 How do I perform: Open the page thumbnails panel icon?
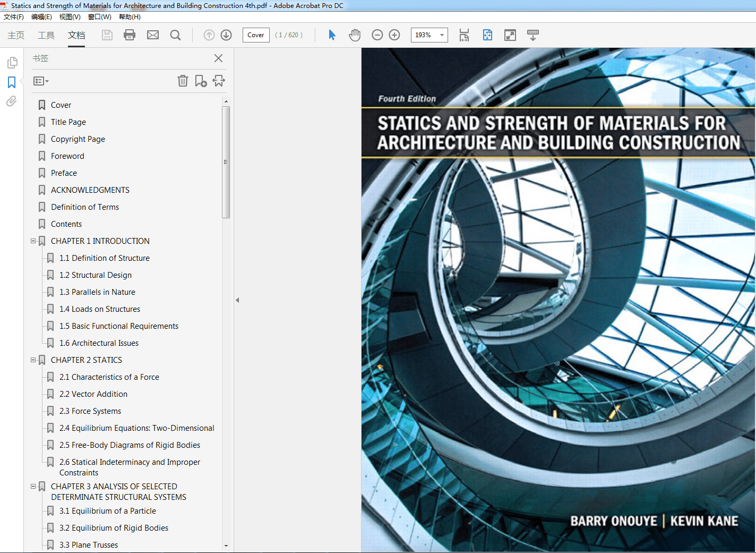[12, 63]
